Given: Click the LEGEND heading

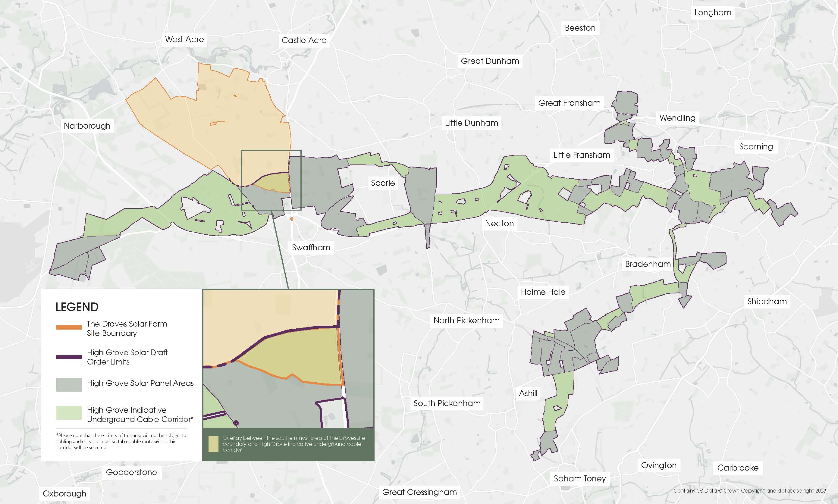Looking at the screenshot, I should [x=77, y=307].
